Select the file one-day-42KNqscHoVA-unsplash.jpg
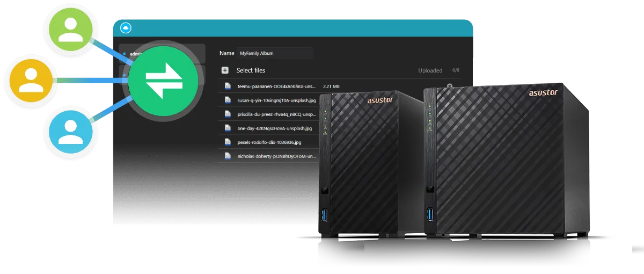The height and width of the screenshot is (274, 644). (274, 128)
